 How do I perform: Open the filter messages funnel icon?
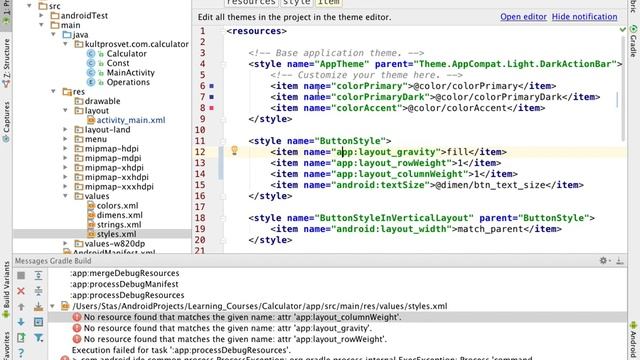pos(38,338)
